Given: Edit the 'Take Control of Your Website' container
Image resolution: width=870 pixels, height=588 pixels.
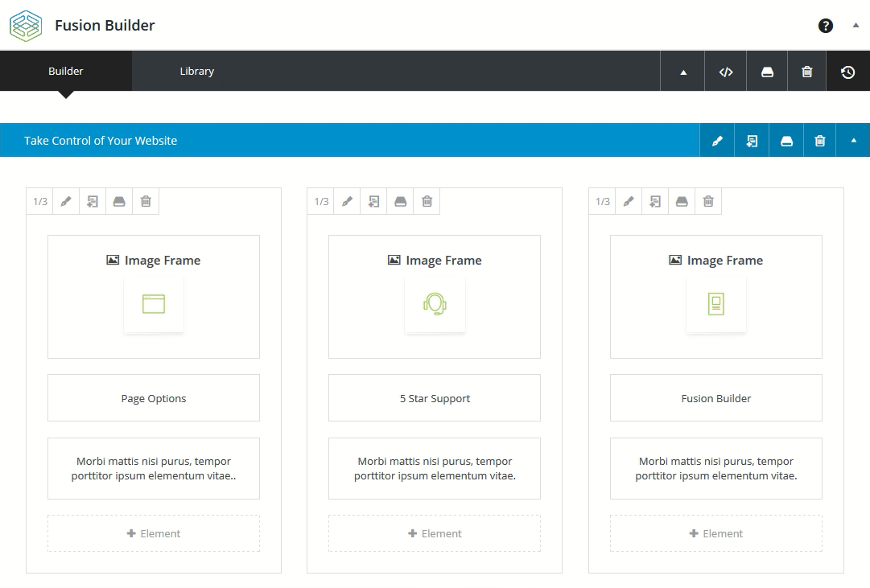Looking at the screenshot, I should (717, 141).
